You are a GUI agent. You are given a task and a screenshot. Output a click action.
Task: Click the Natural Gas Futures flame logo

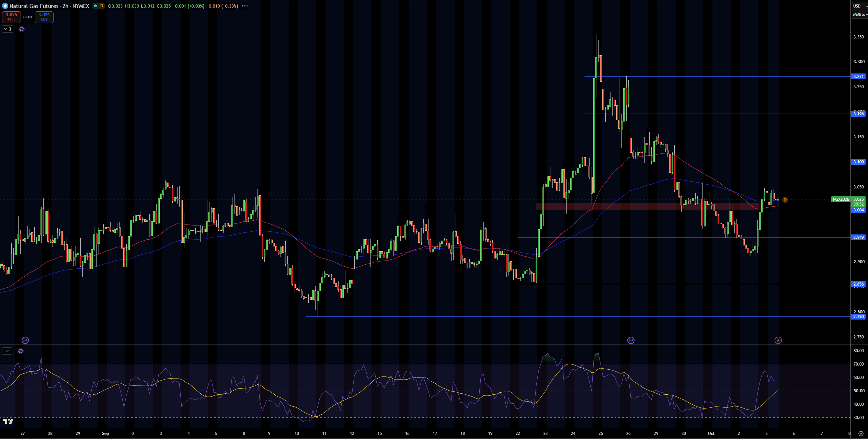point(5,6)
